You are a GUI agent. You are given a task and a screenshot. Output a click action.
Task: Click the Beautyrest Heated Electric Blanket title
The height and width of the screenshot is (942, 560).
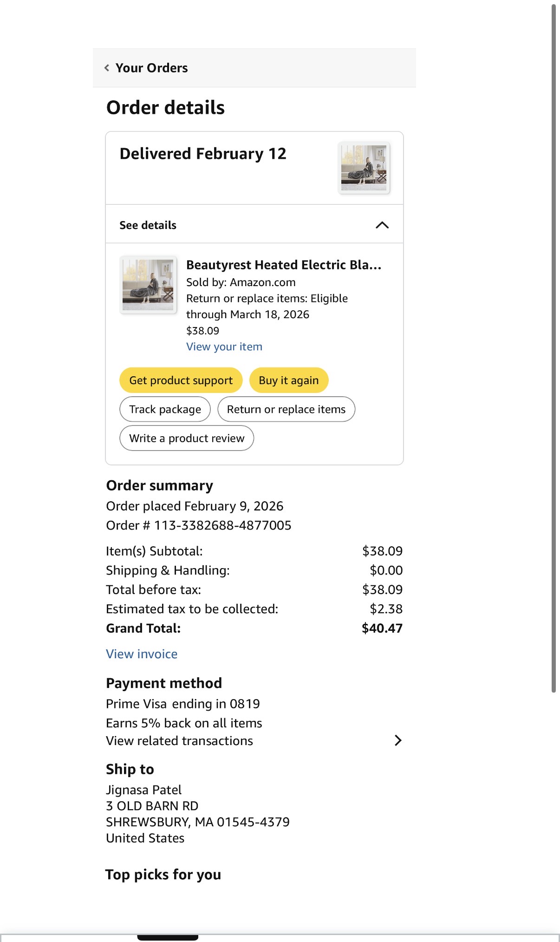click(x=284, y=265)
